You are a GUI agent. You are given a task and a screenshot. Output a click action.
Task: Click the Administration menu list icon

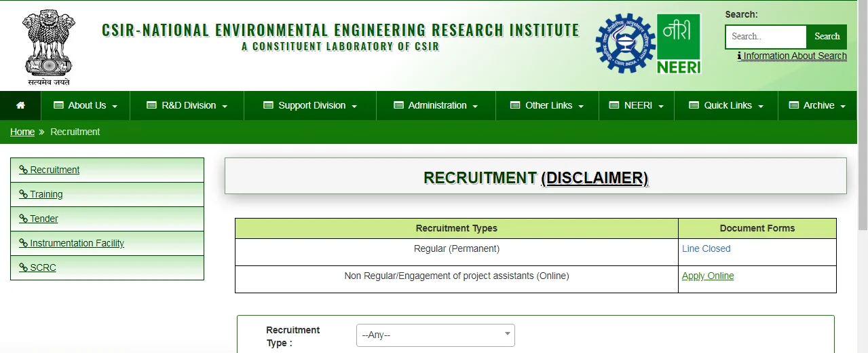tap(398, 105)
